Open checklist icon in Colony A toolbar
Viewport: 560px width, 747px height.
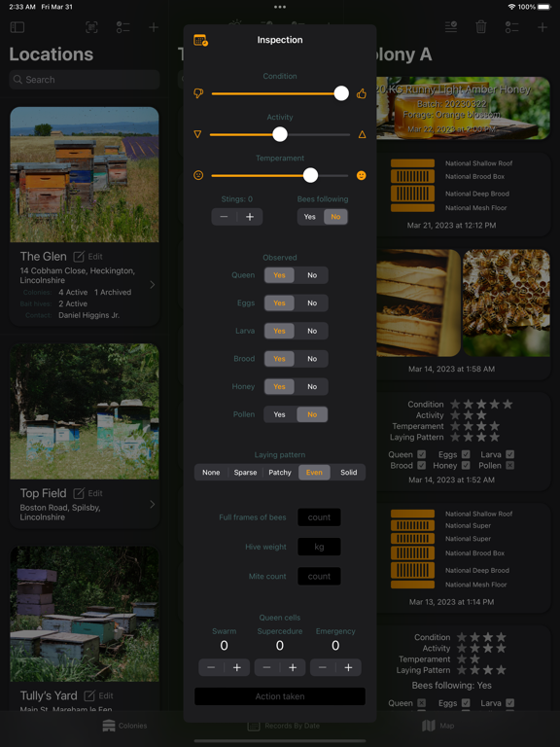click(512, 27)
